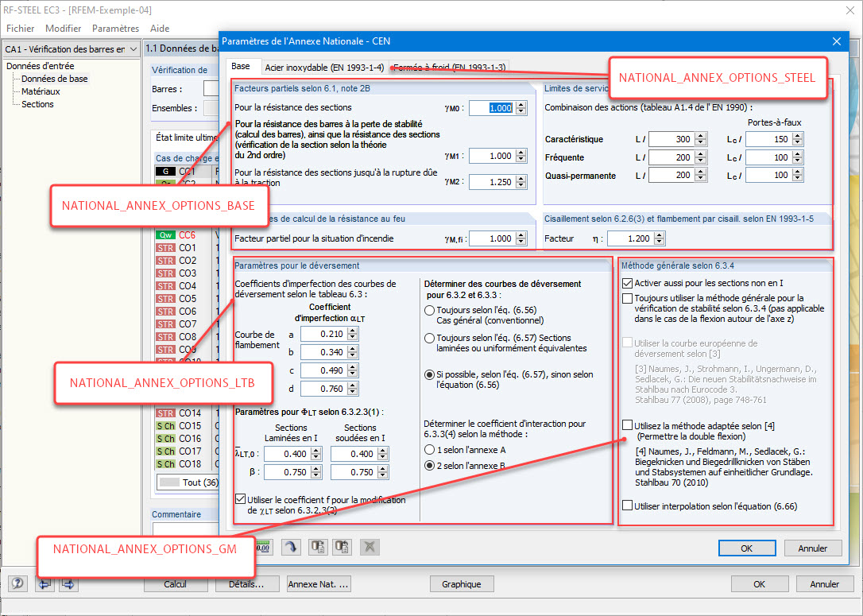Select 'Si possible, selon l'éq. (6.57)' radio
The width and height of the screenshot is (863, 616).
point(429,374)
